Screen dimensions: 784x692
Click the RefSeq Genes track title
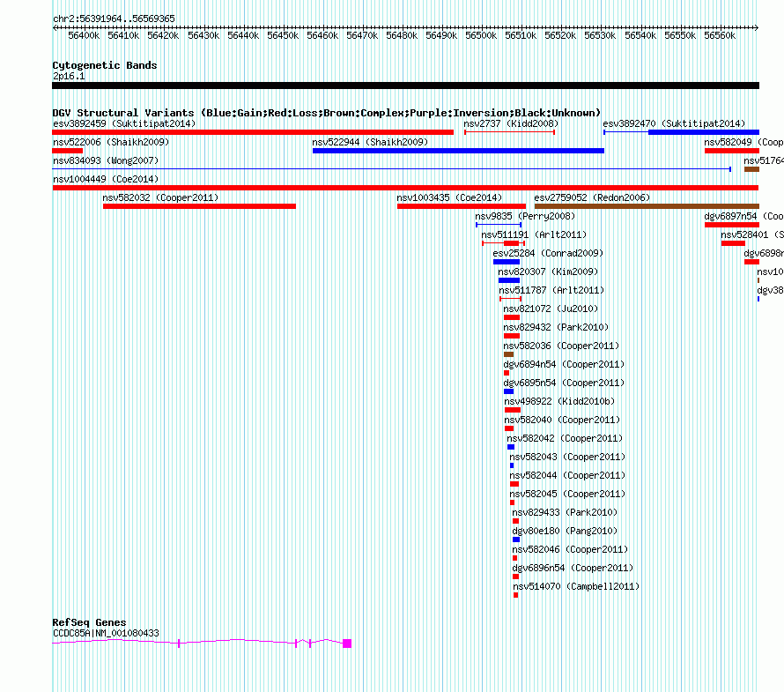(90, 622)
